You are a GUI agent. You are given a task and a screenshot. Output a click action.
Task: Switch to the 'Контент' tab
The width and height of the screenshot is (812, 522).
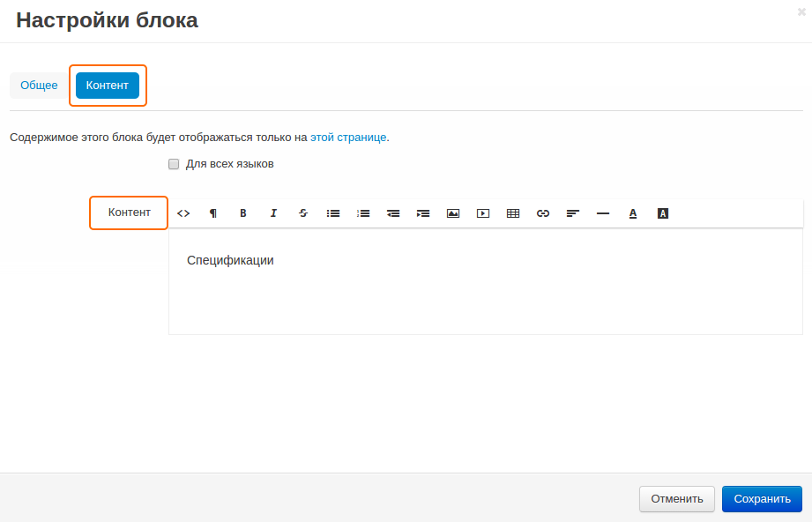pyautogui.click(x=108, y=86)
